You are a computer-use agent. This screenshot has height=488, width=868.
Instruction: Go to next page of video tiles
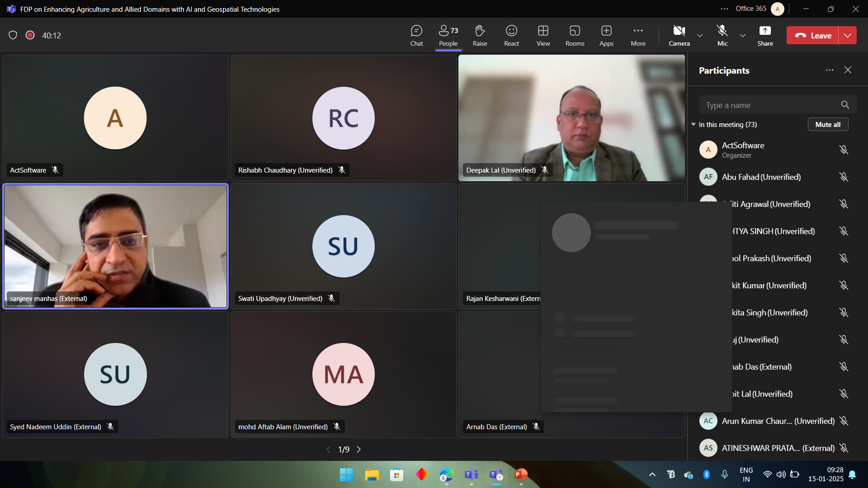(359, 449)
